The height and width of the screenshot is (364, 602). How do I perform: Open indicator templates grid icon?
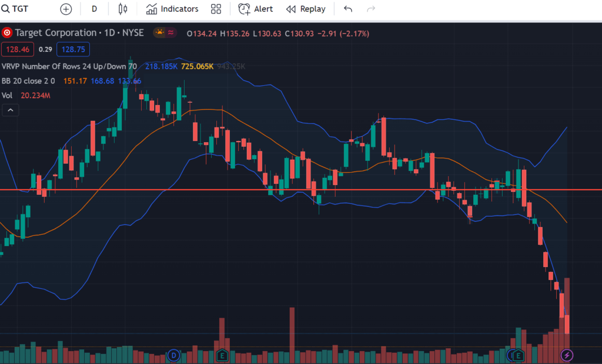216,9
